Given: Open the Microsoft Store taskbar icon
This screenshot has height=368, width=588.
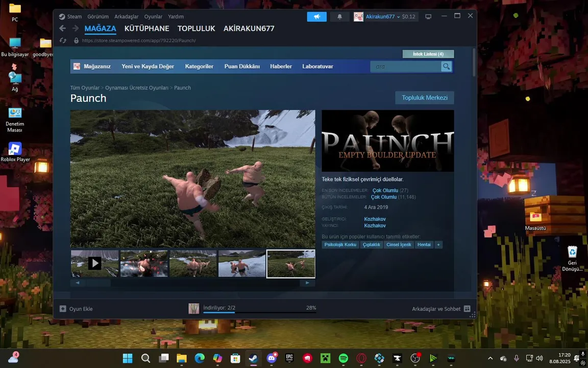Looking at the screenshot, I should tap(235, 358).
